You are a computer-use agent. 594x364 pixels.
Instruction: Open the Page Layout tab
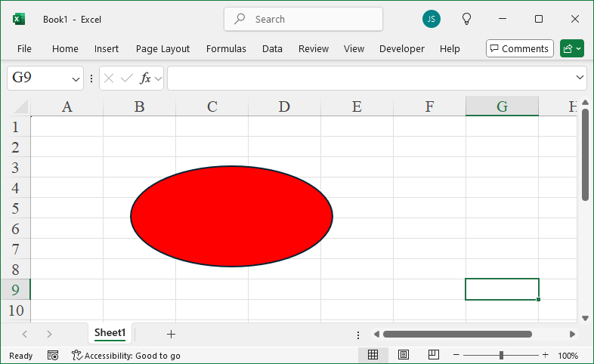click(163, 49)
